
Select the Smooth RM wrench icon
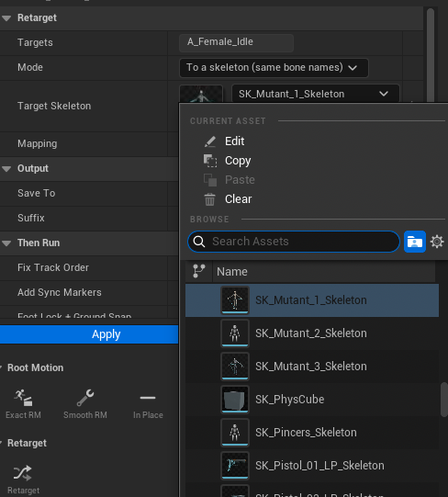(85, 398)
